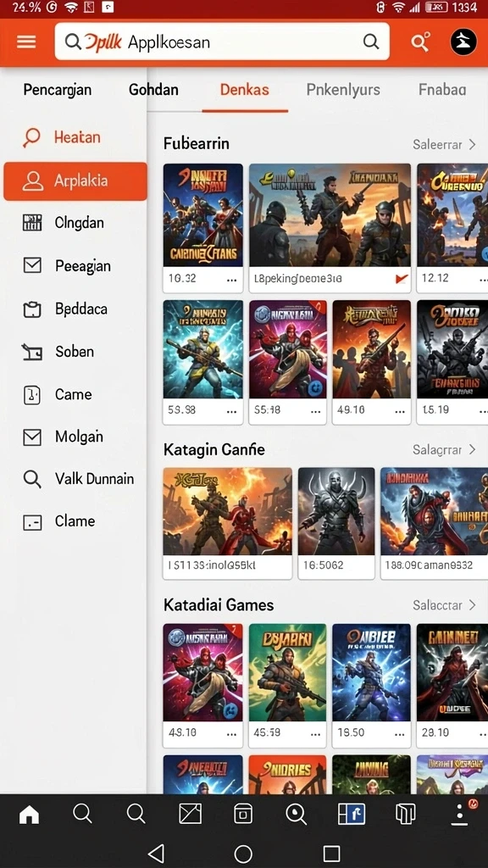This screenshot has height=868, width=488.
Task: Open options menu for the 15.19 game
Action: click(x=482, y=413)
